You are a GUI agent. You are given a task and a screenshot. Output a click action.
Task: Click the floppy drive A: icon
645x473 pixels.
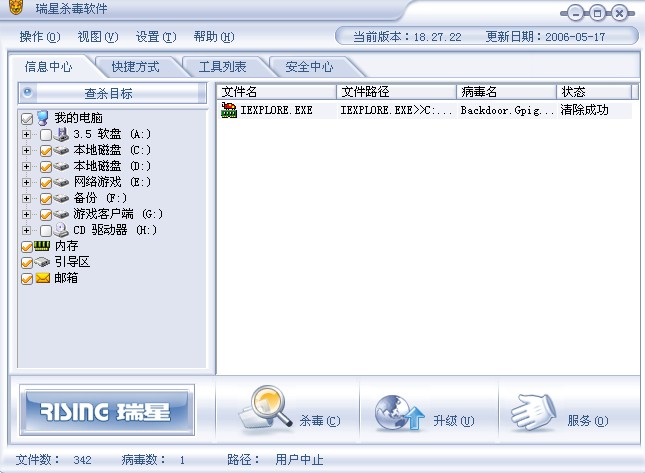point(61,134)
